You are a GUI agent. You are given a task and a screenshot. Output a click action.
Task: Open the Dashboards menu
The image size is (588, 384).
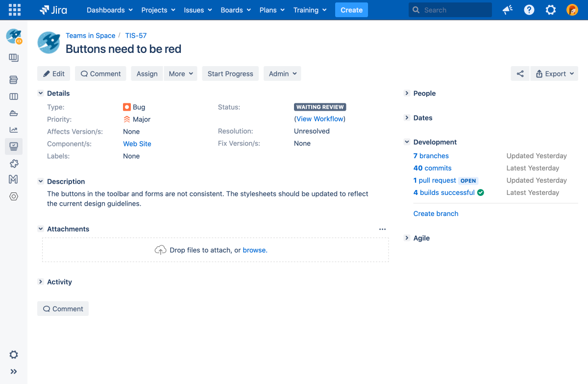point(109,10)
